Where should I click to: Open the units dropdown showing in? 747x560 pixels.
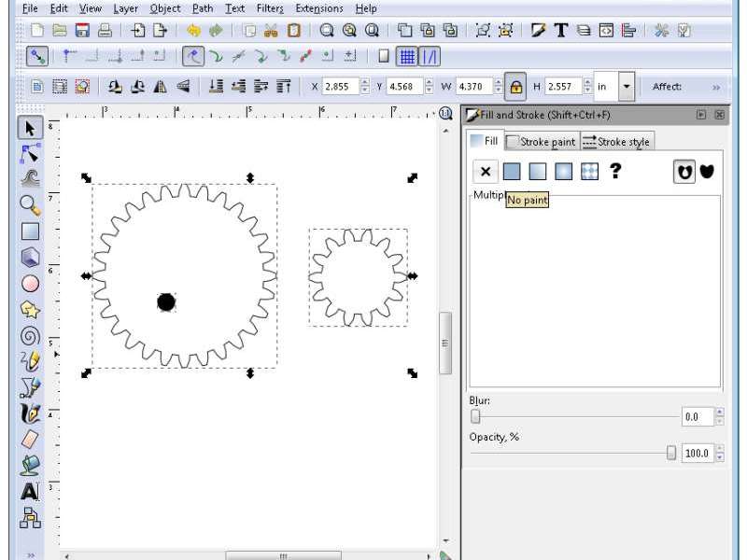pyautogui.click(x=626, y=87)
